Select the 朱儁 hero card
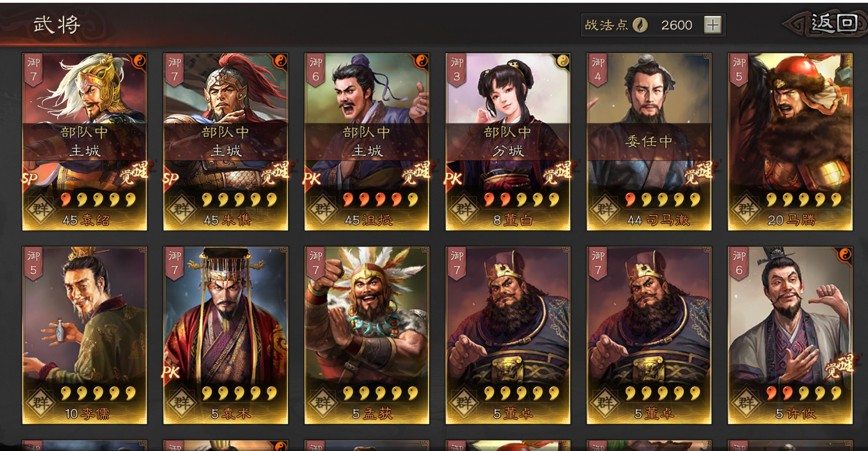The image size is (868, 451). click(226, 142)
